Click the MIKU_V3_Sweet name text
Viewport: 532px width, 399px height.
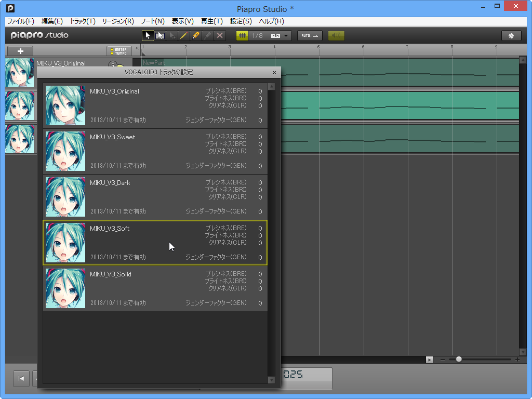click(113, 137)
